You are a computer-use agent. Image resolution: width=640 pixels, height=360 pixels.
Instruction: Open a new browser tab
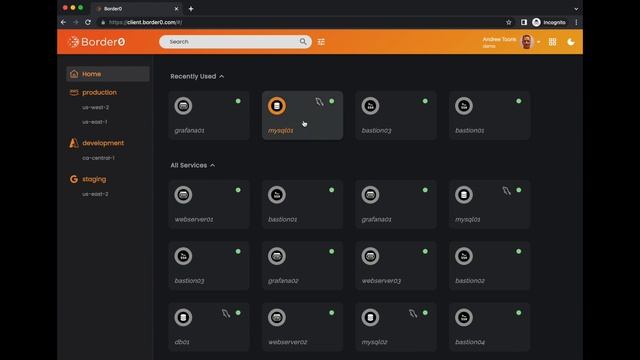tap(191, 9)
